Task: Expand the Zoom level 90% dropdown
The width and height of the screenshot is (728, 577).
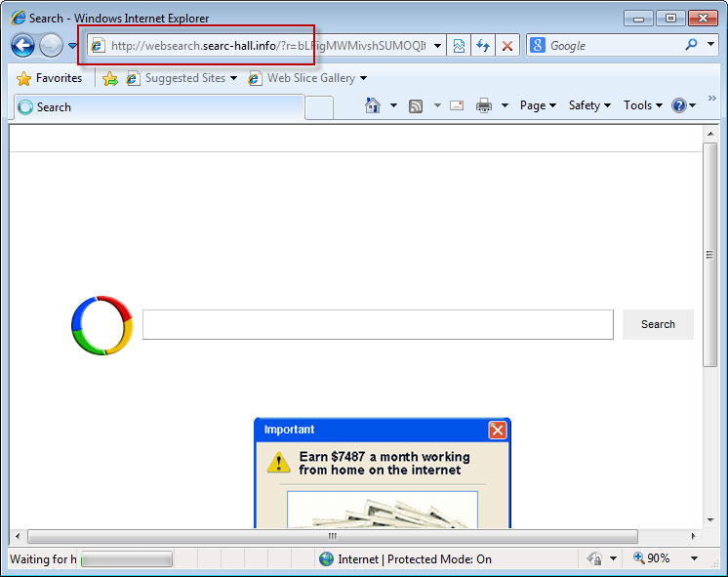Action: (694, 558)
